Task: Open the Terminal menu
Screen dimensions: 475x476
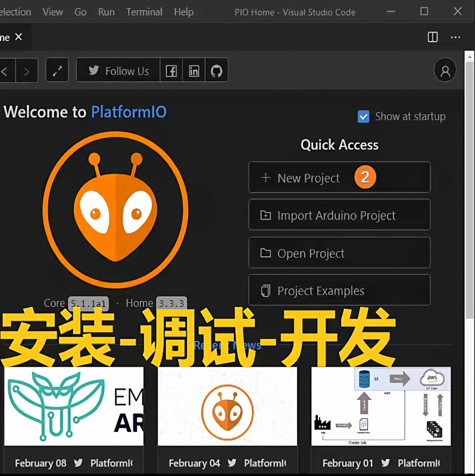Action: click(144, 12)
